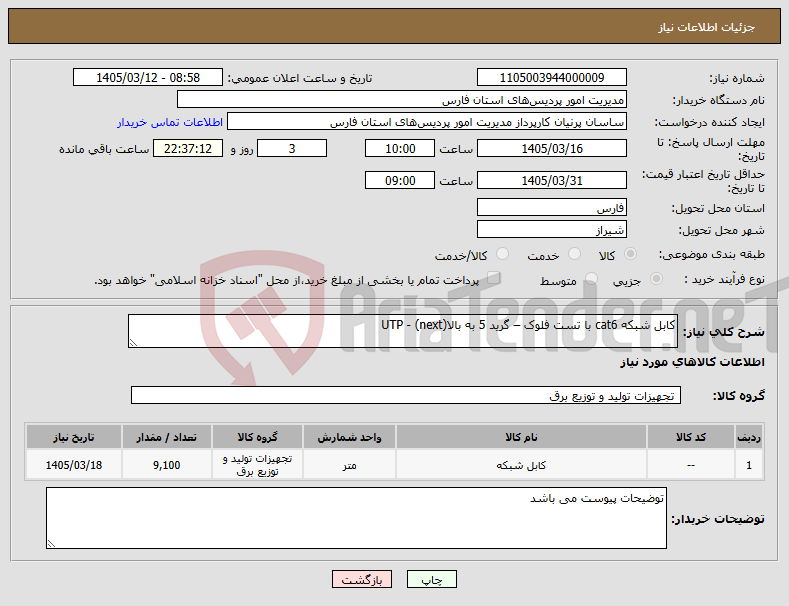This screenshot has width=789, height=606.
Task: Click the delivery city field شیراز
Action: [x=551, y=230]
